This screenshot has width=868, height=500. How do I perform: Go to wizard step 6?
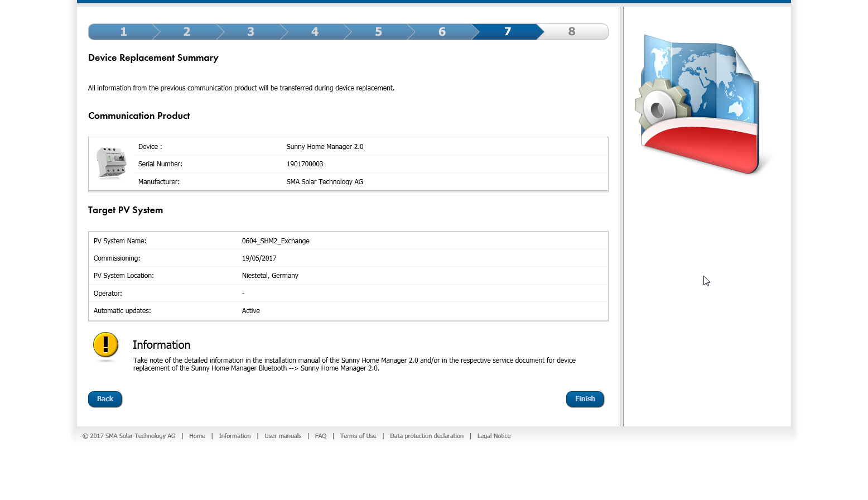pyautogui.click(x=442, y=32)
